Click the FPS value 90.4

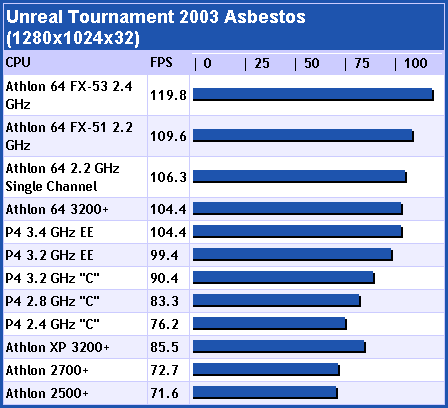164,278
